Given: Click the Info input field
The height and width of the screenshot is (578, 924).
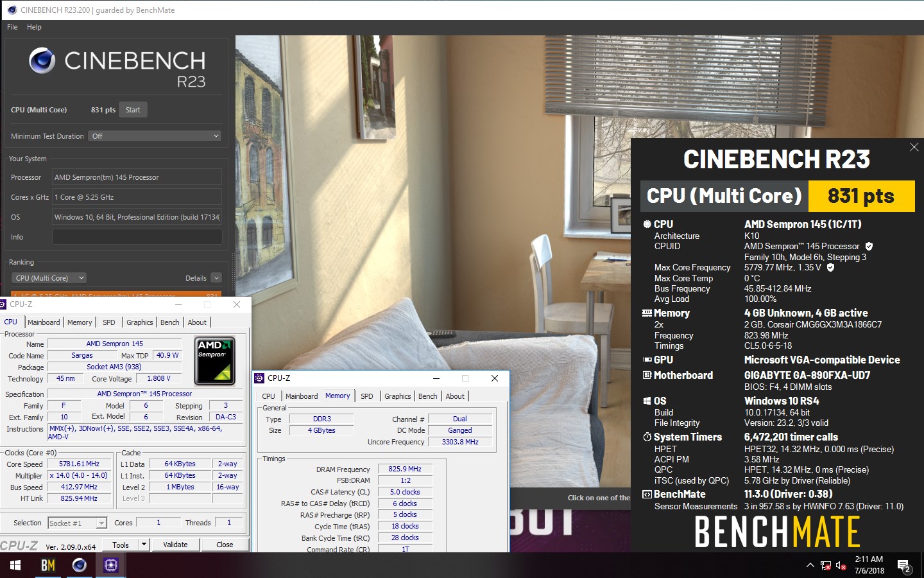Looking at the screenshot, I should point(137,237).
